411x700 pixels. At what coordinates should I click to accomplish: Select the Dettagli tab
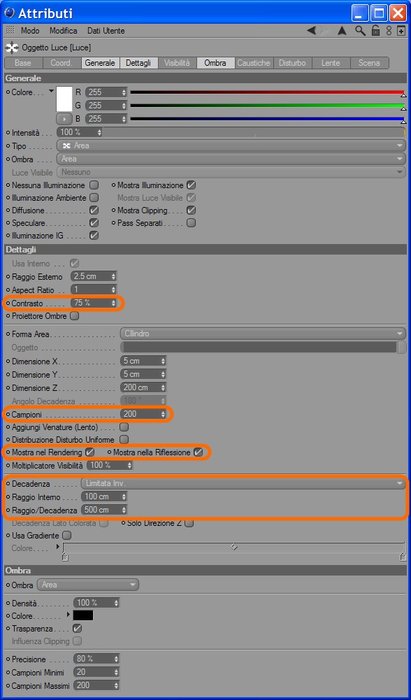tap(138, 63)
